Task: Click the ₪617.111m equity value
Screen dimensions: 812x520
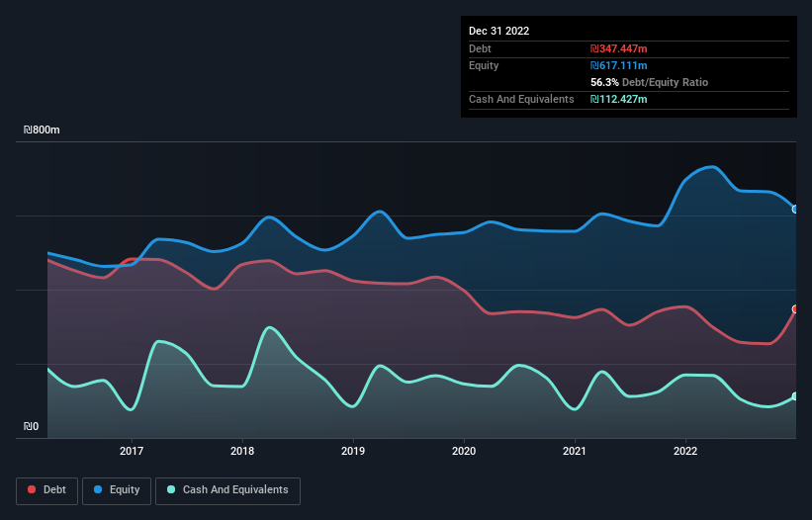Action: pos(619,65)
